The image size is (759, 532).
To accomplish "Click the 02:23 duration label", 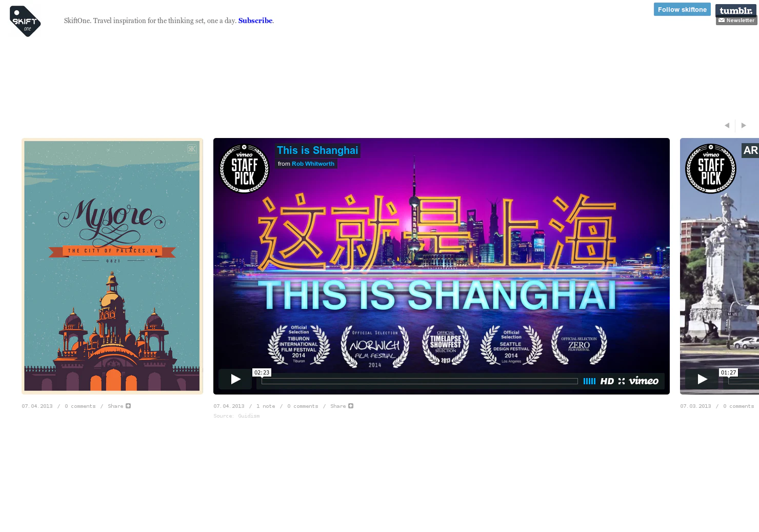I will coord(262,372).
